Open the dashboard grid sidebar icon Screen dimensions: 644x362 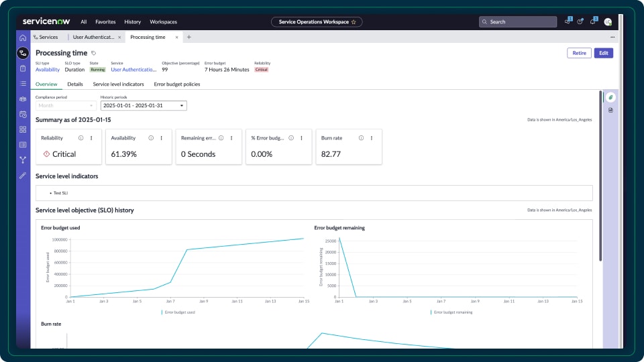[x=23, y=129]
